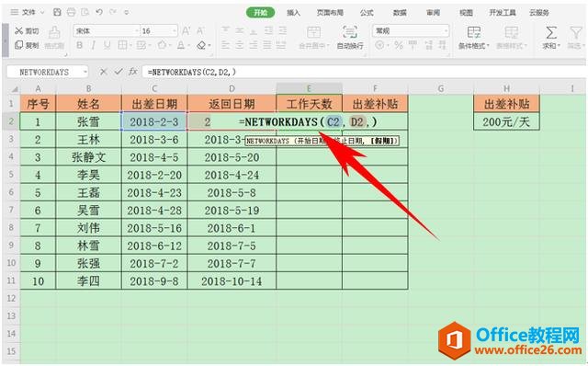Select row header 5
588x366 pixels.
tap(11, 175)
